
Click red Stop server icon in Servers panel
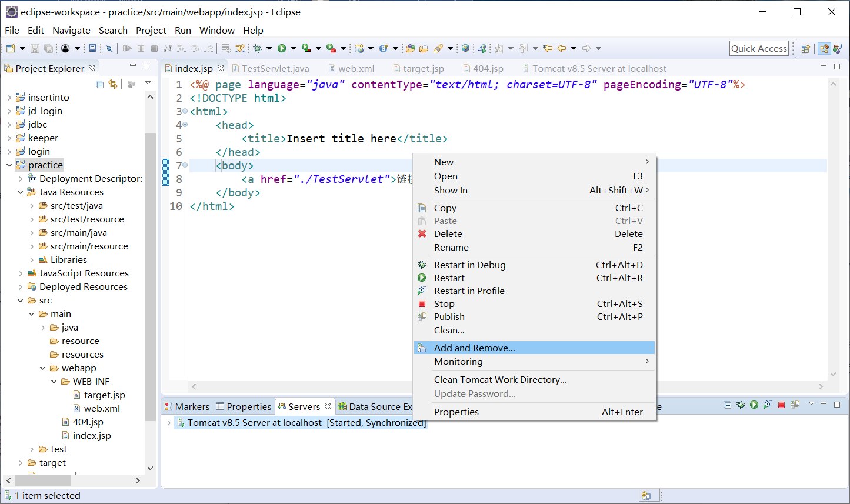(x=781, y=405)
